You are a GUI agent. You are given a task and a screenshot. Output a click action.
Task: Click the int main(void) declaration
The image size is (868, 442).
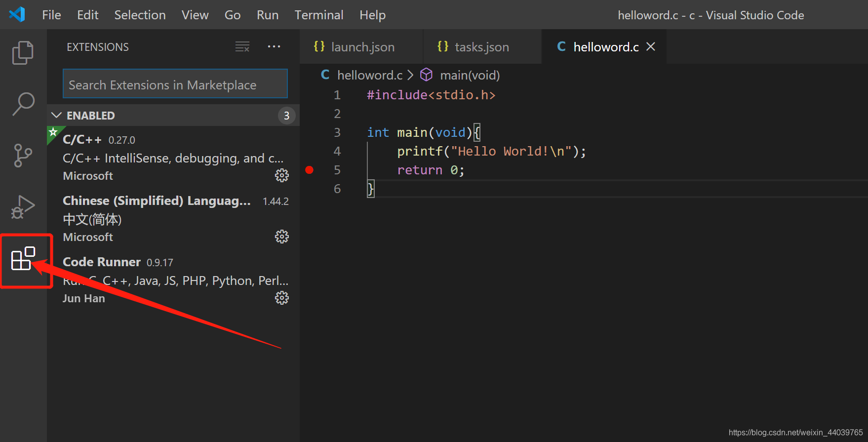pyautogui.click(x=424, y=132)
